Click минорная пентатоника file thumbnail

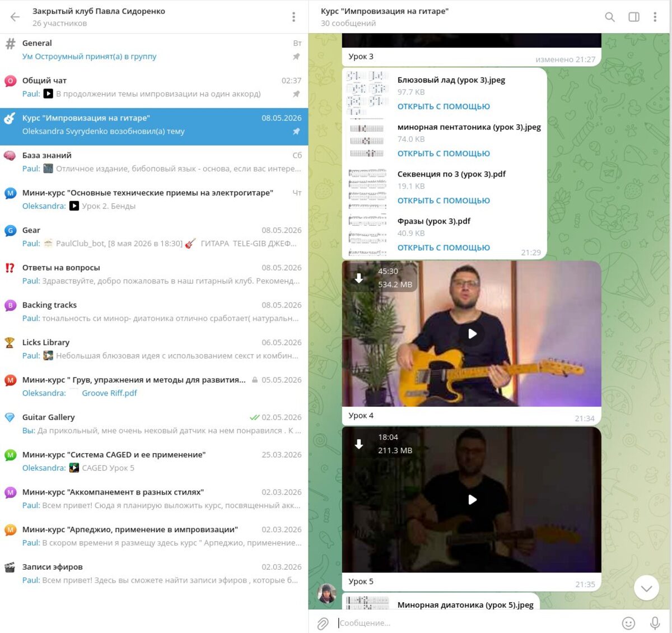pyautogui.click(x=367, y=139)
